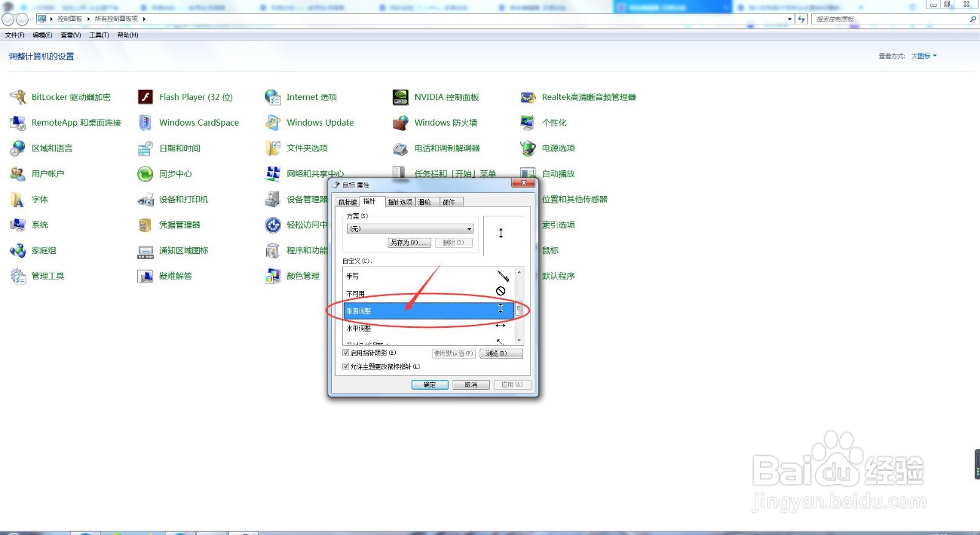Switch to 鼠标键 tab

[x=348, y=202]
